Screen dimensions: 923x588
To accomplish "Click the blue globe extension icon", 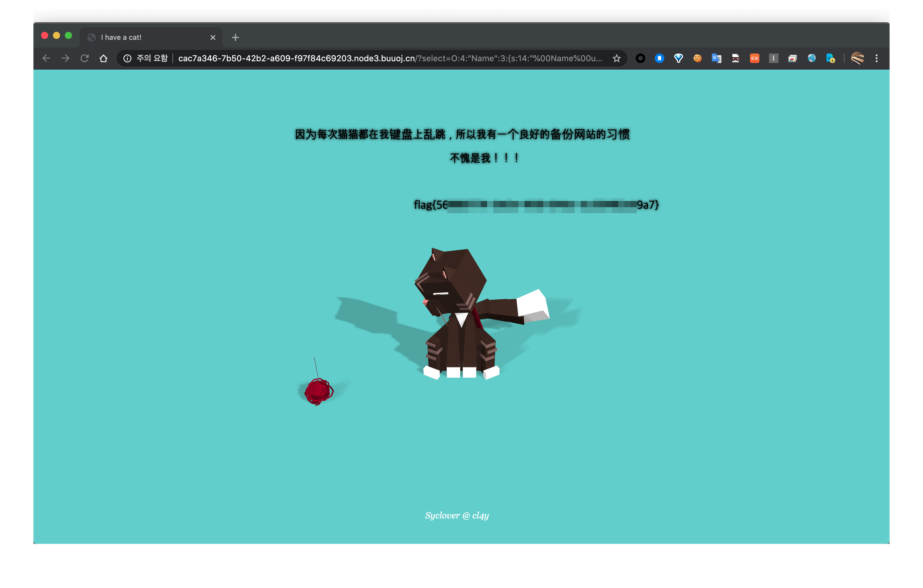I will coord(811,58).
